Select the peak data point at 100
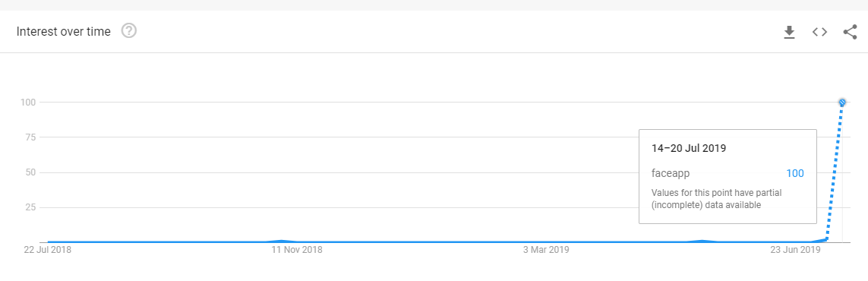The height and width of the screenshot is (281, 868). click(842, 103)
